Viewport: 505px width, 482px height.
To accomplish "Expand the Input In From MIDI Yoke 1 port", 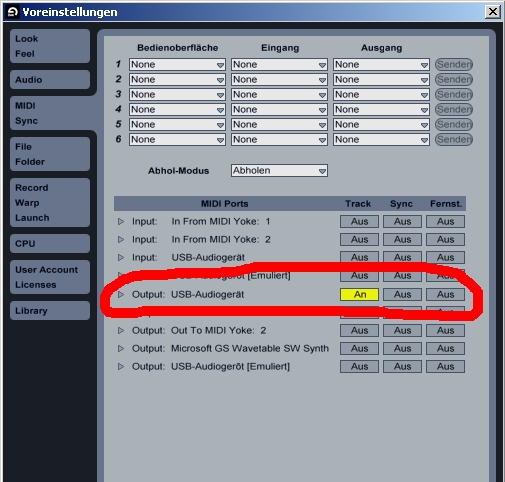I will [x=121, y=222].
